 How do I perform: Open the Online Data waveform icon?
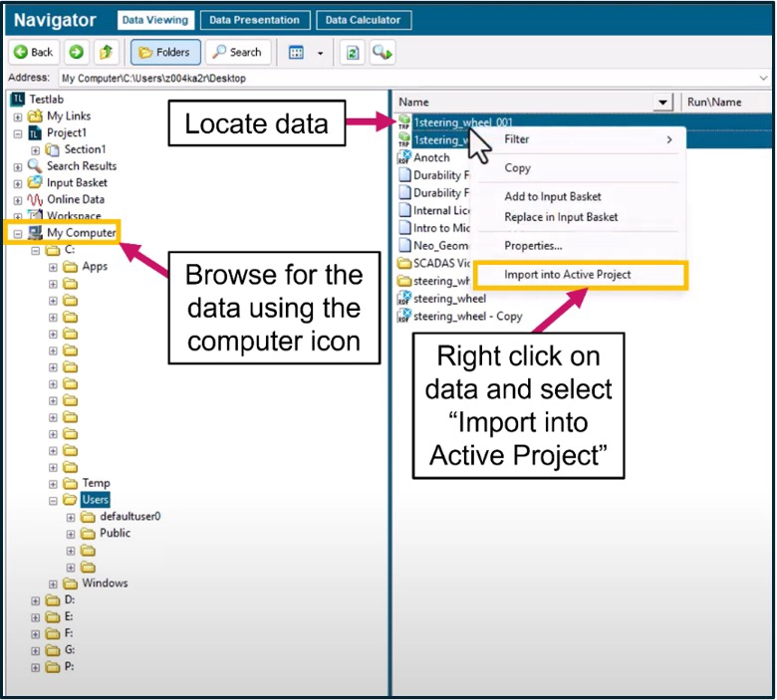pos(35,199)
